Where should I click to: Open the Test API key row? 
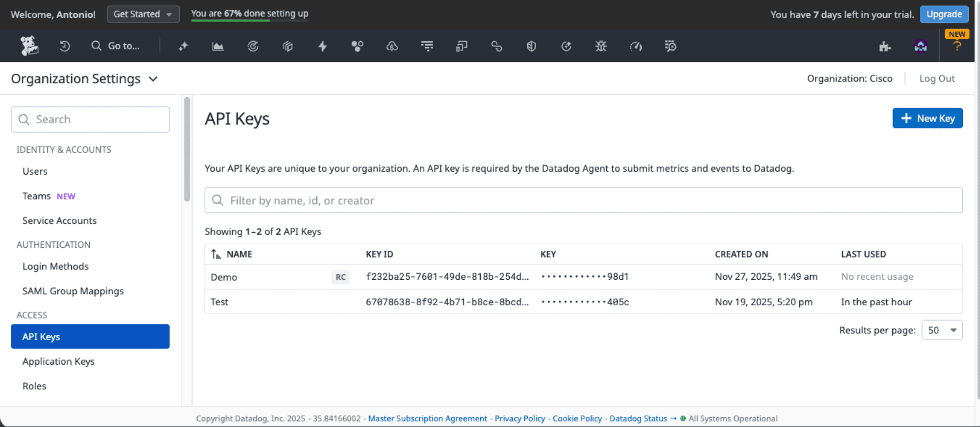(584, 302)
